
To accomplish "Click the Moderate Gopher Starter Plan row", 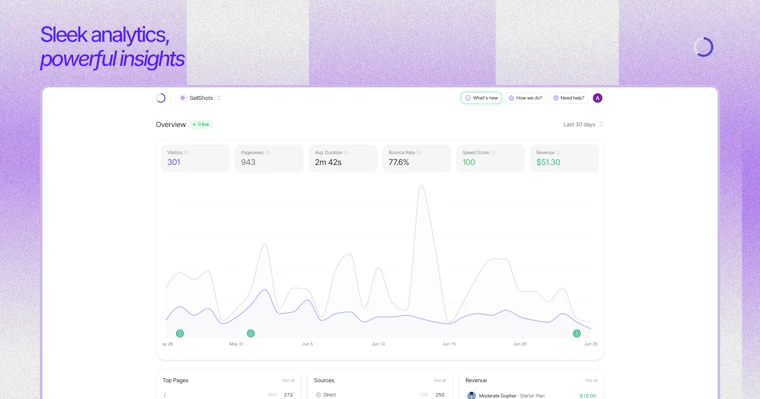I will tap(532, 396).
